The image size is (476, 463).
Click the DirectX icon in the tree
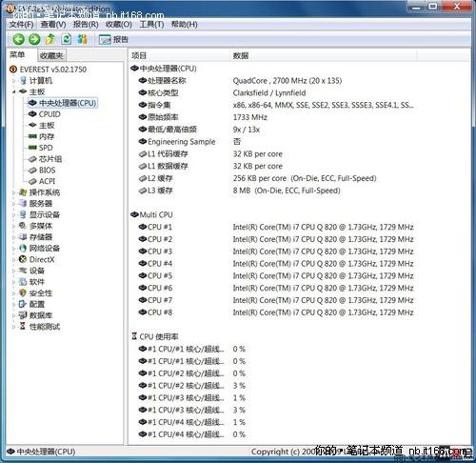pos(23,259)
